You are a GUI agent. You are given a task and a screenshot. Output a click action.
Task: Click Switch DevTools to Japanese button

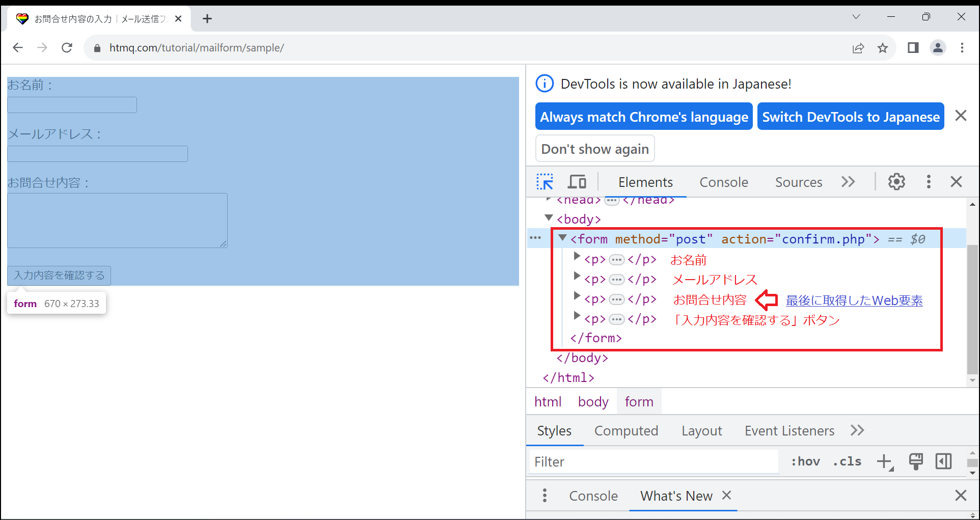click(x=850, y=117)
